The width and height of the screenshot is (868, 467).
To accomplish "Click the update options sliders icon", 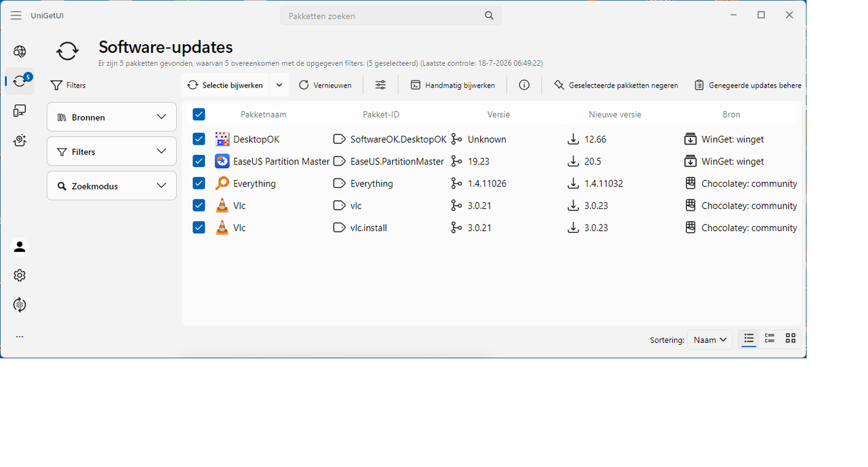I will (x=381, y=85).
